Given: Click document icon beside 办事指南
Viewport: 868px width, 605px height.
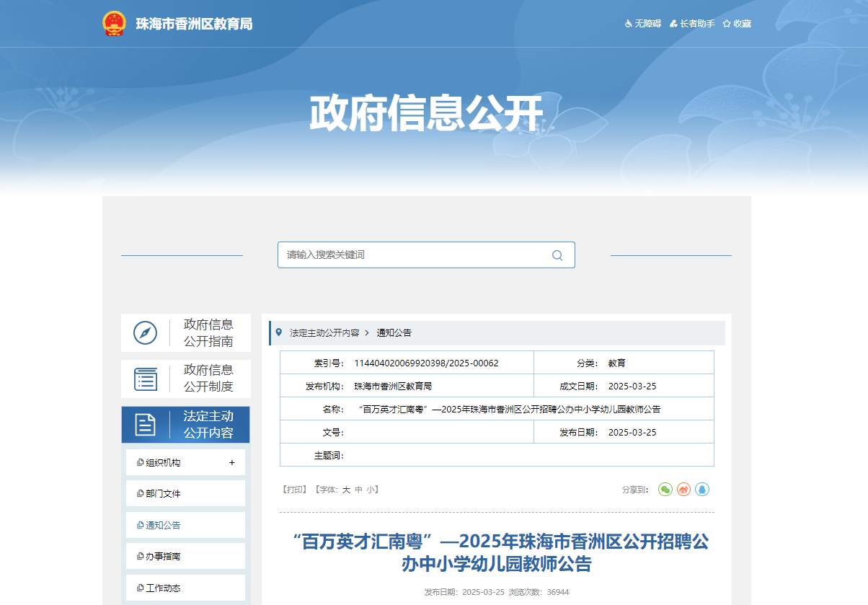Looking at the screenshot, I should (x=140, y=557).
